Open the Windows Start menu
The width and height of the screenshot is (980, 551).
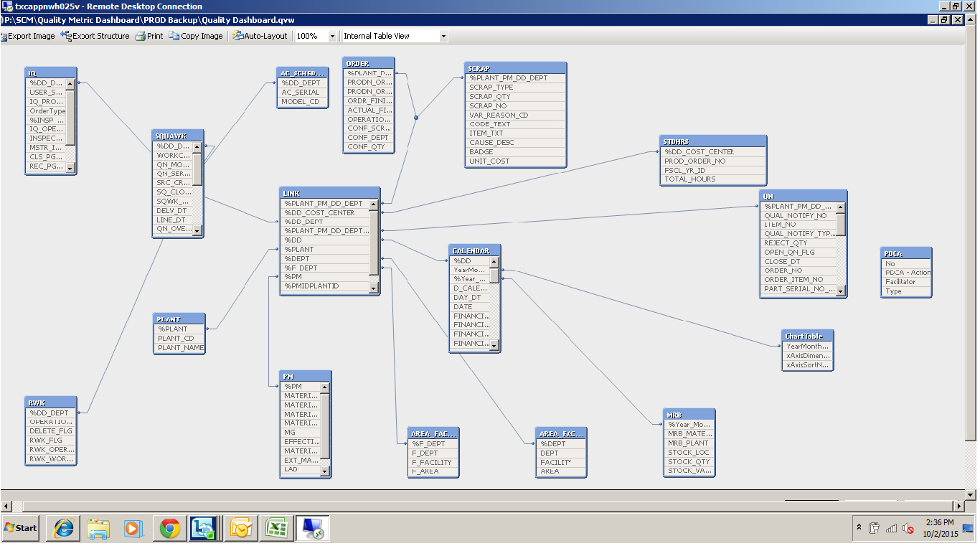(x=21, y=528)
